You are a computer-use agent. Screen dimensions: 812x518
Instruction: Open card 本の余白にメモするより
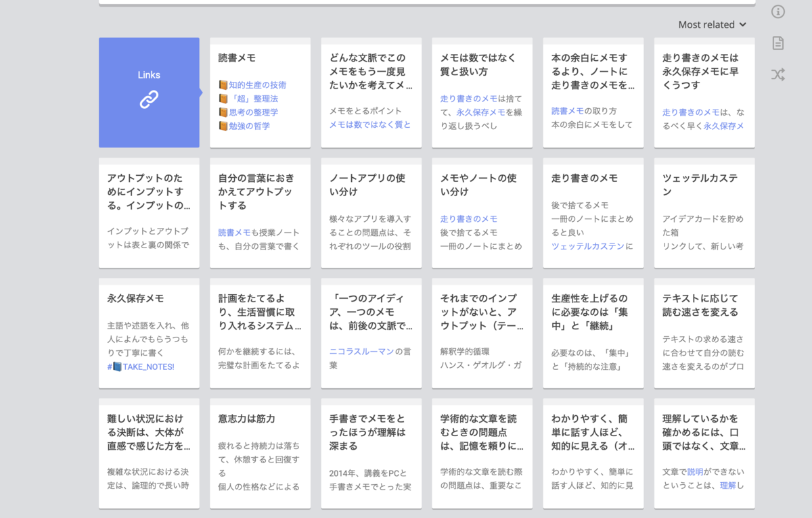[x=593, y=93]
